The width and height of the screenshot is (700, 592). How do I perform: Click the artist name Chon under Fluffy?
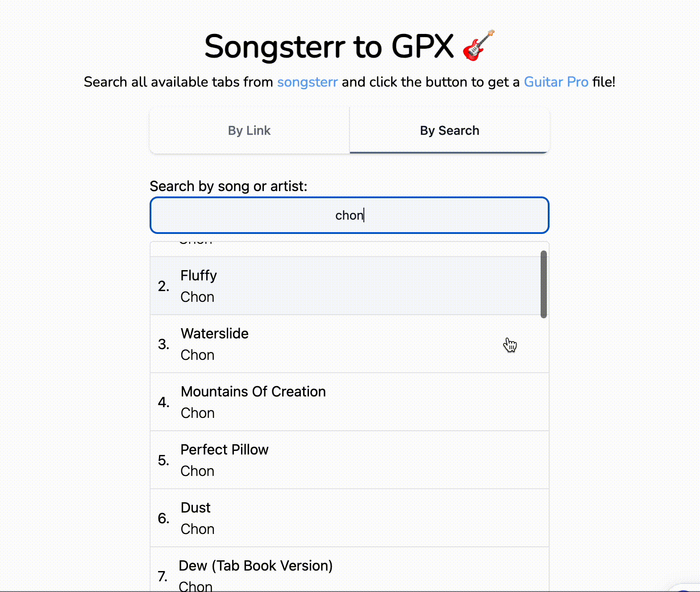pos(197,297)
